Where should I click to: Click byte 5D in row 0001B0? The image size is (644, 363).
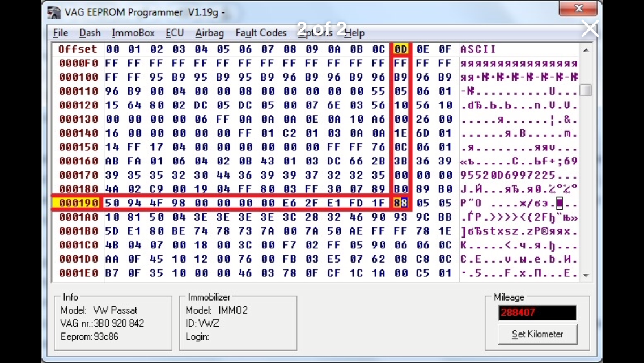click(112, 231)
